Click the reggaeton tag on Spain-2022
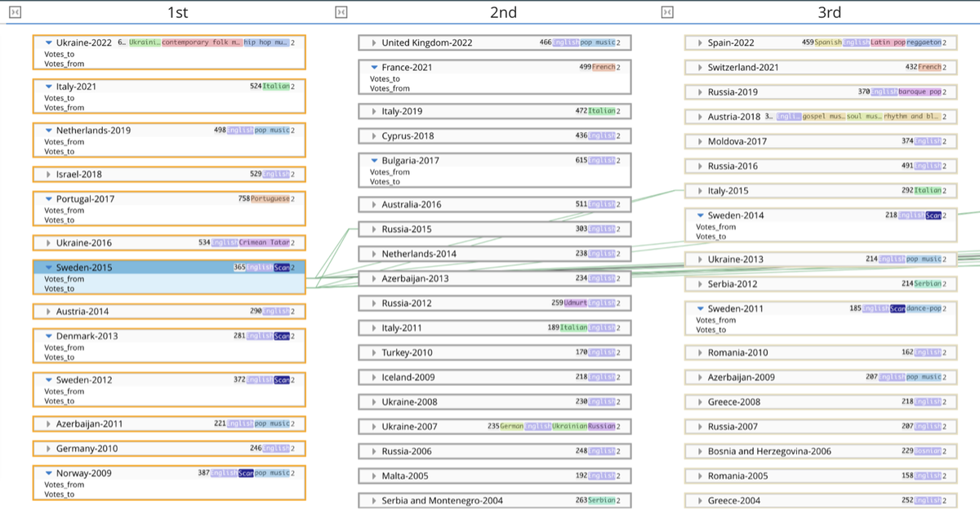 (924, 42)
